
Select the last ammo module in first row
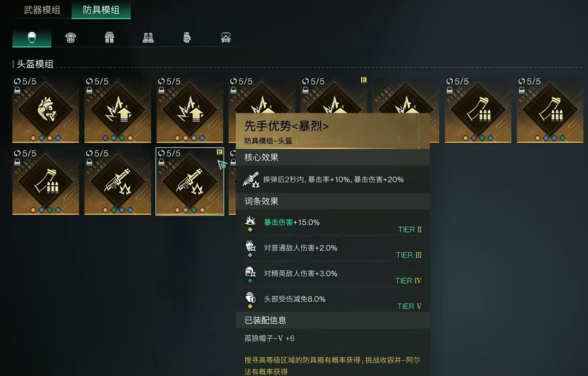(550, 109)
